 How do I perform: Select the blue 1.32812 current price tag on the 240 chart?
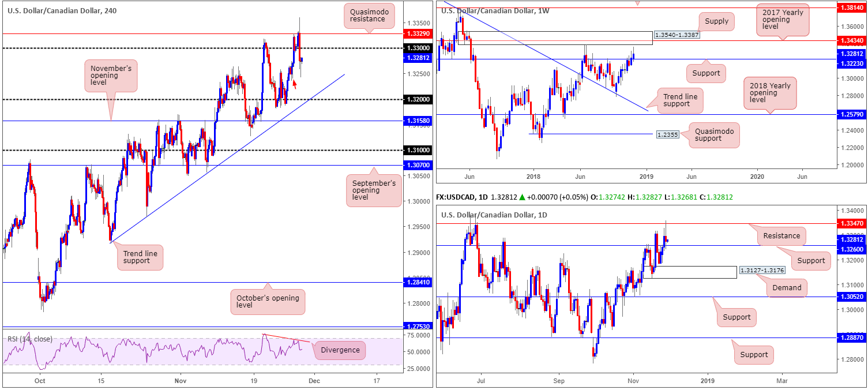coord(418,58)
